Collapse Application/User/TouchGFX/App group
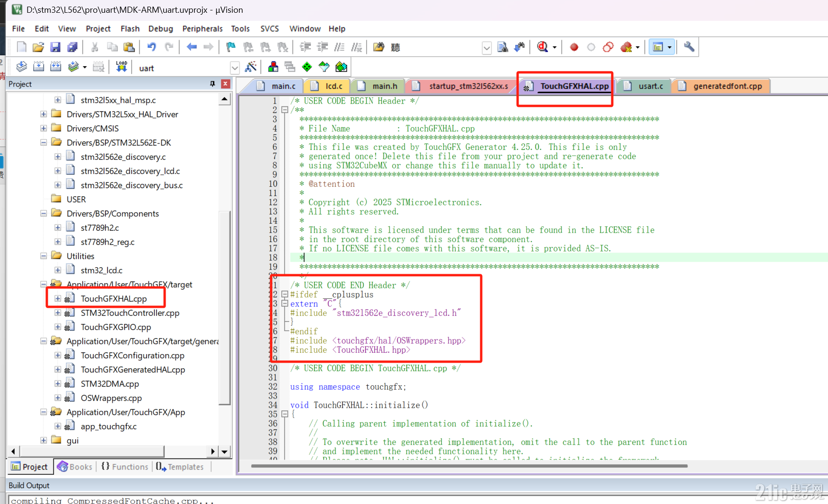Screen dimensions: 828x504 (44, 412)
